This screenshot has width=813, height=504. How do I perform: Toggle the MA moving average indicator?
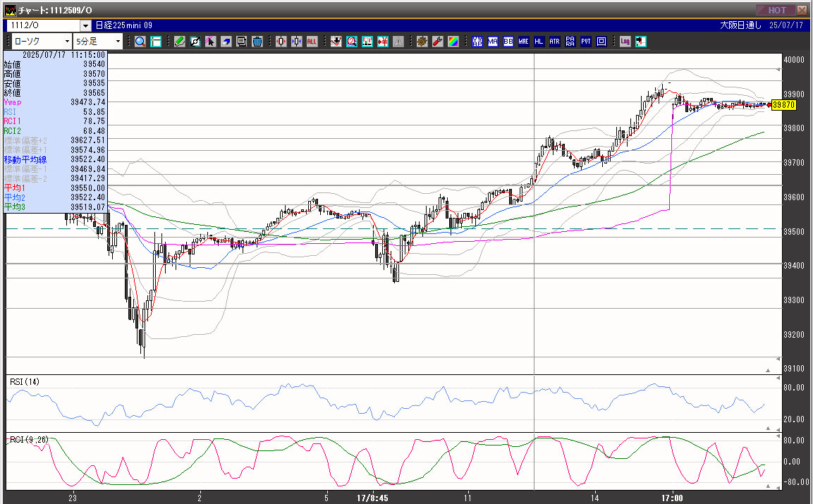493,42
